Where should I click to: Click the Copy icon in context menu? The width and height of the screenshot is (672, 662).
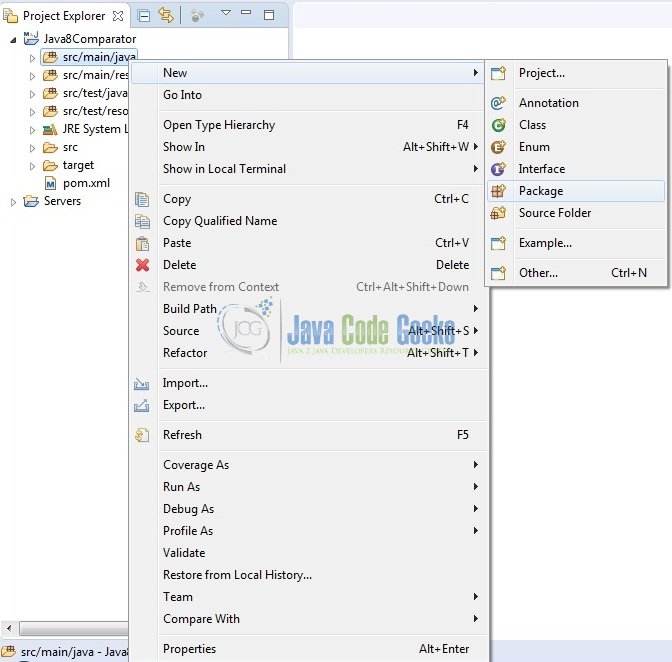point(142,199)
